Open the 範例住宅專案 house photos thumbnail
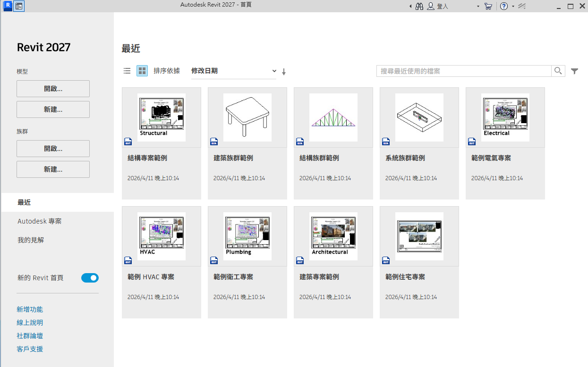Viewport: 588px width, 367px height. pyautogui.click(x=419, y=236)
